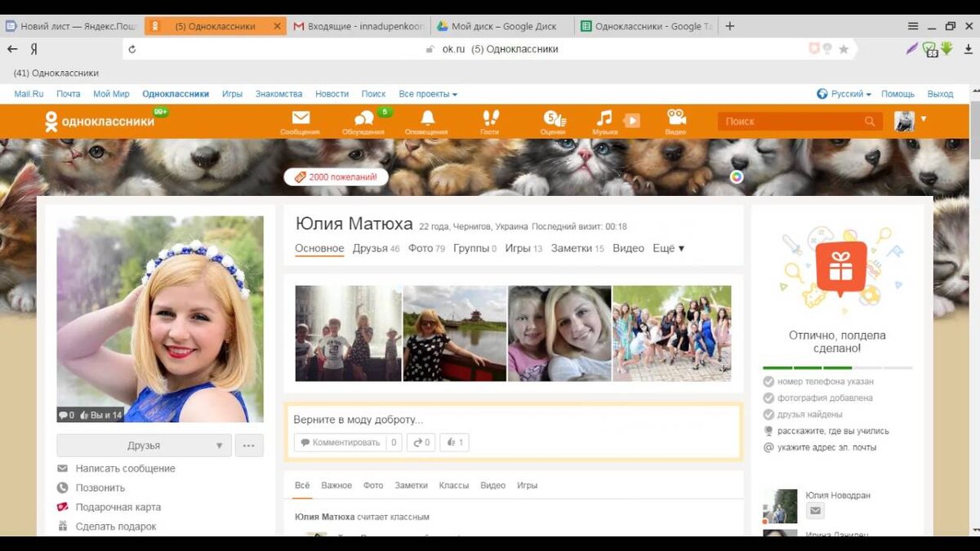The width and height of the screenshot is (980, 551).
Task: Click the repost share counter button
Action: [x=421, y=442]
